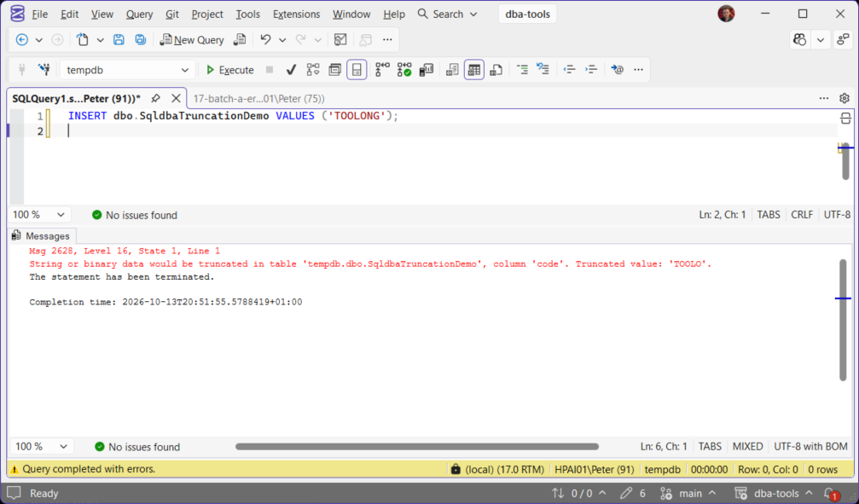Toggle Results to Grid mode

click(x=474, y=70)
